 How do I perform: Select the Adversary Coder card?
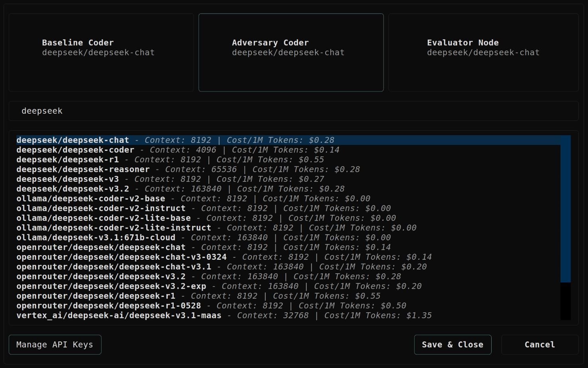pyautogui.click(x=291, y=53)
